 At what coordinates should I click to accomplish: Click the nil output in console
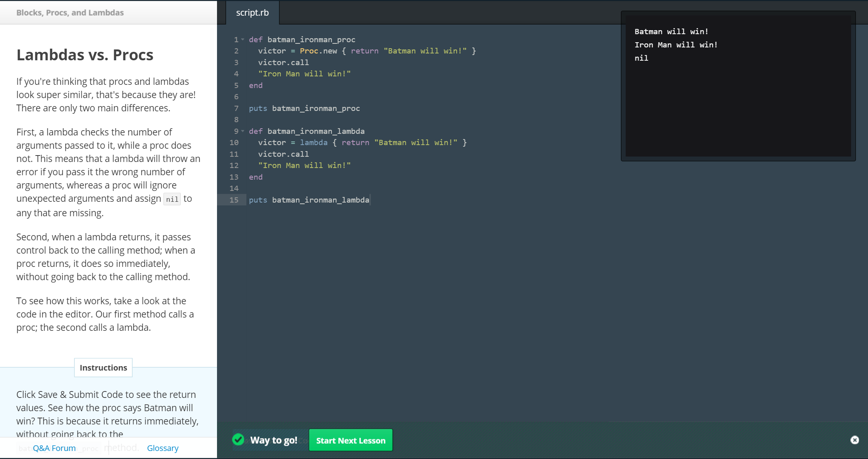(x=641, y=58)
